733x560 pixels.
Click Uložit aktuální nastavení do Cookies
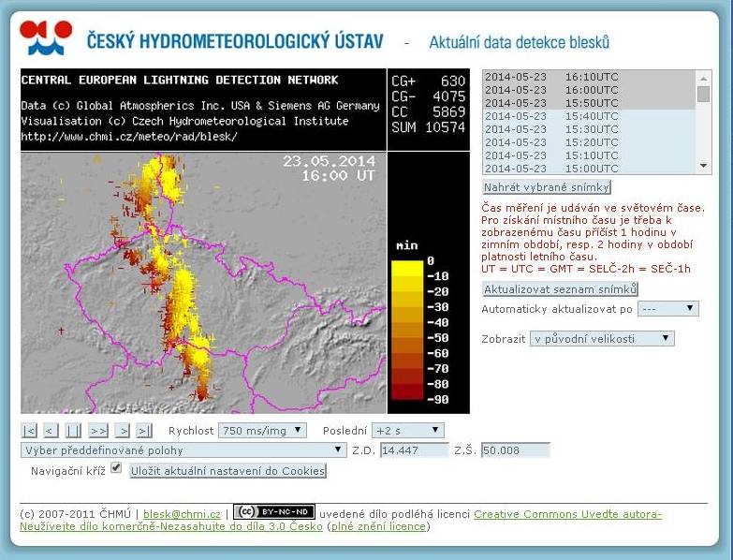pos(227,471)
